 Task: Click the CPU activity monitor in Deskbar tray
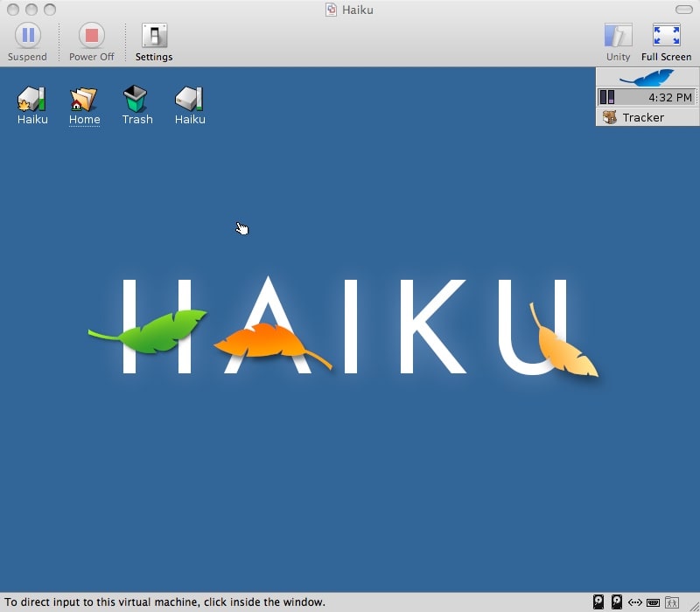pos(607,97)
